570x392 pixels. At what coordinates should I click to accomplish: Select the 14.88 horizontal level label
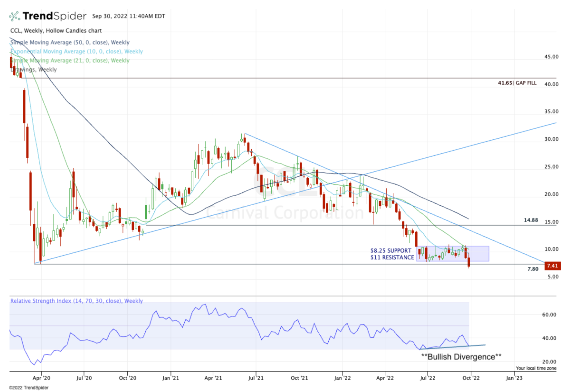[531, 220]
